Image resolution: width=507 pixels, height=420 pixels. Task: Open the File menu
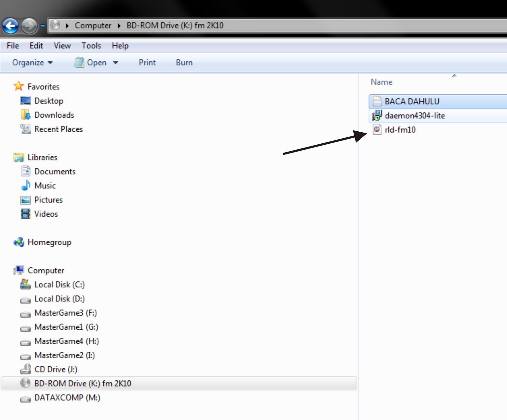tap(13, 46)
